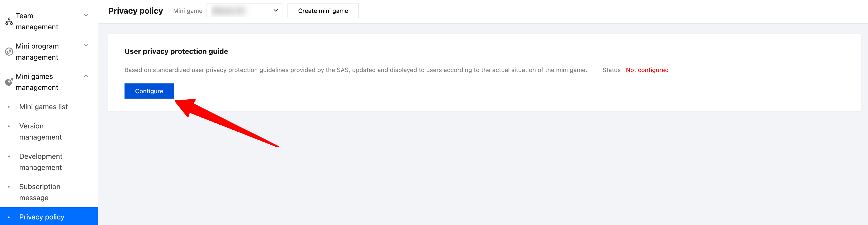
Task: Click the Team management sidebar label
Action: (x=37, y=21)
